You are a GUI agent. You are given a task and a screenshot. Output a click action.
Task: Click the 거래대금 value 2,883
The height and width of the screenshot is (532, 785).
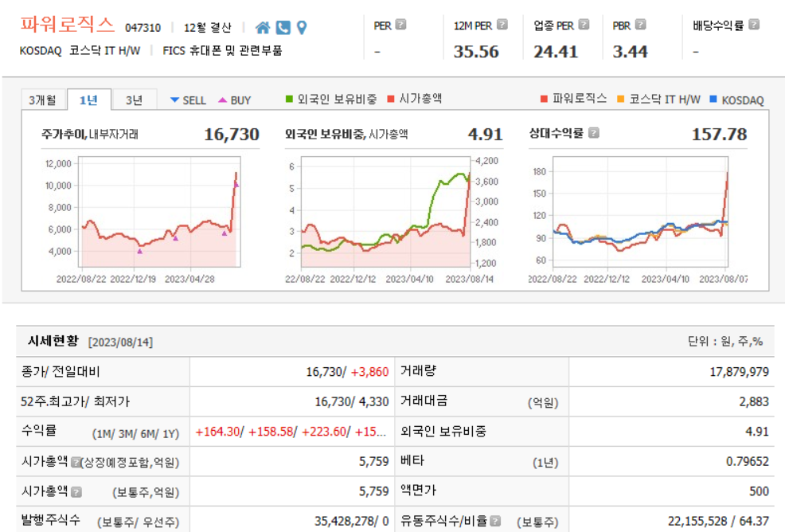point(753,401)
